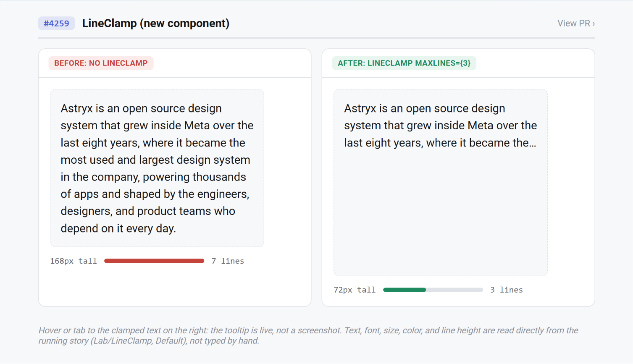The image size is (633, 364).
Task: Click the LineClamp (new component) heading
Action: [x=156, y=24]
